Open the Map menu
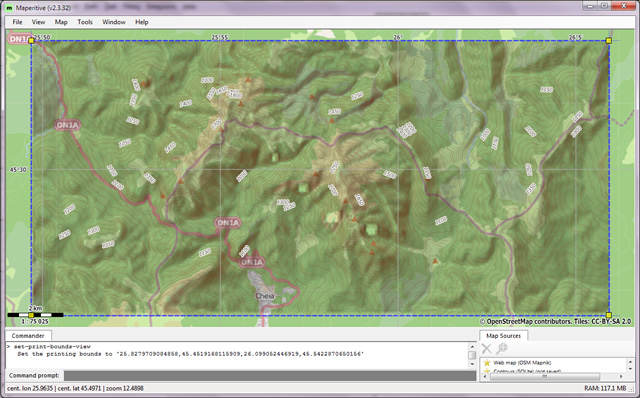Viewport: 640px width, 398px height. [x=61, y=22]
